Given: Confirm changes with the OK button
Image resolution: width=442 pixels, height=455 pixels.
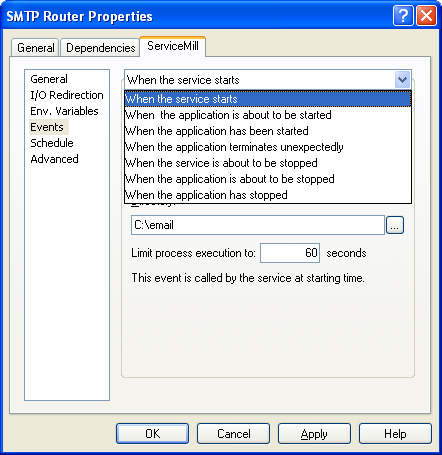Looking at the screenshot, I should click(152, 434).
